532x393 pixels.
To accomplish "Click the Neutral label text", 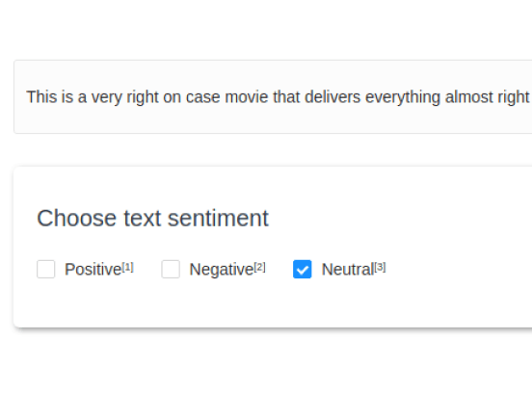I will [348, 270].
